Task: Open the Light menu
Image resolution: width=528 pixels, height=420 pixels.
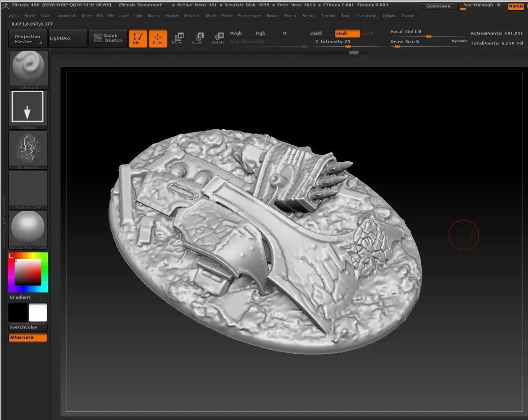Action: (x=138, y=16)
